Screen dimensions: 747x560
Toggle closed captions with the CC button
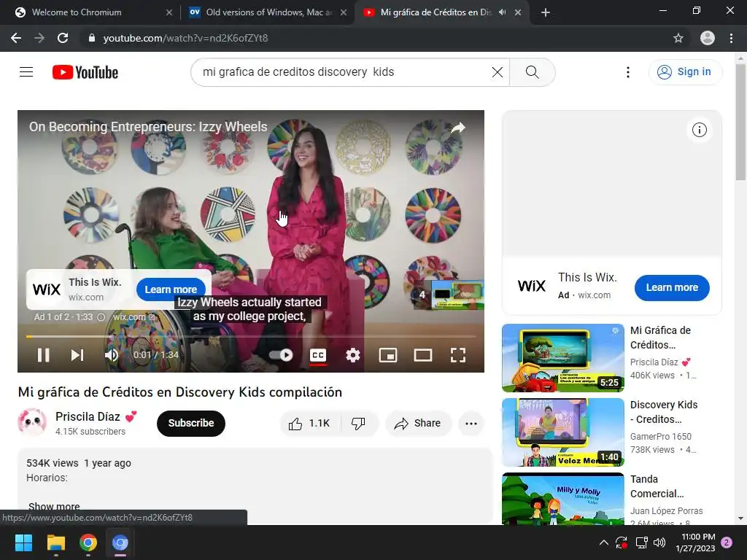click(318, 355)
